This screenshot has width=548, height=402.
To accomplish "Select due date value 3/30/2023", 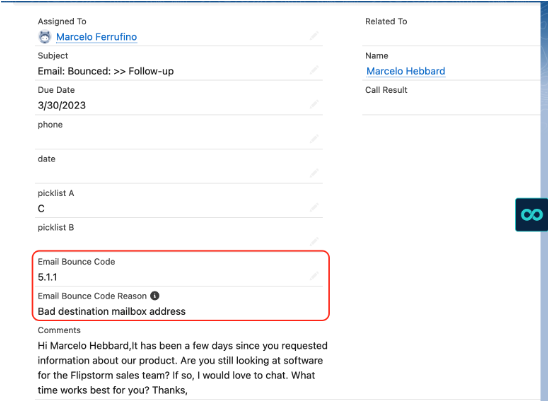I will (x=62, y=105).
